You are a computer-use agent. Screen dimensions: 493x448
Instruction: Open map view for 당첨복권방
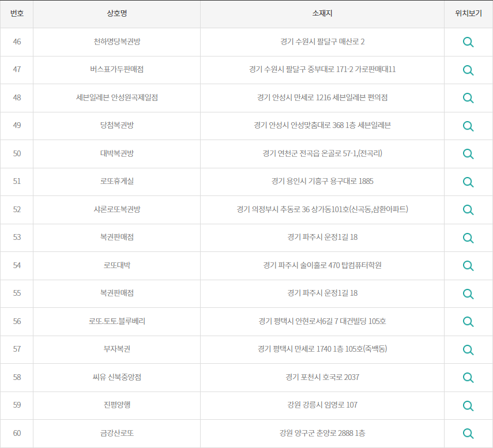coord(468,126)
